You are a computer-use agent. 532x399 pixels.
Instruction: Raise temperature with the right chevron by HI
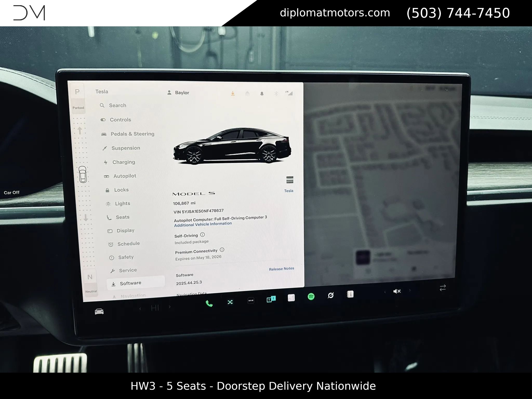(x=170, y=307)
